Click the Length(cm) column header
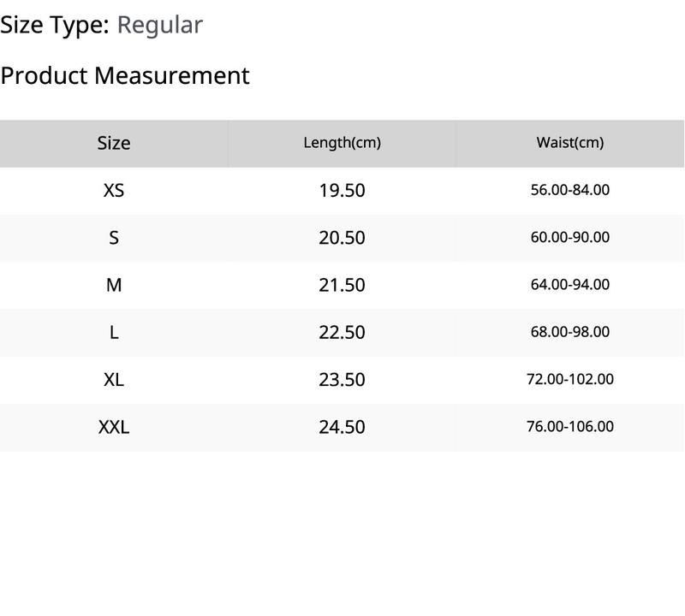The height and width of the screenshot is (616, 685). pyautogui.click(x=342, y=143)
